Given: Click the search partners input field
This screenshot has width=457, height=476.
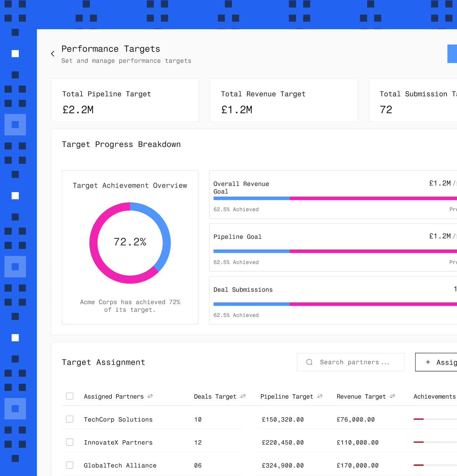Looking at the screenshot, I should (350, 362).
